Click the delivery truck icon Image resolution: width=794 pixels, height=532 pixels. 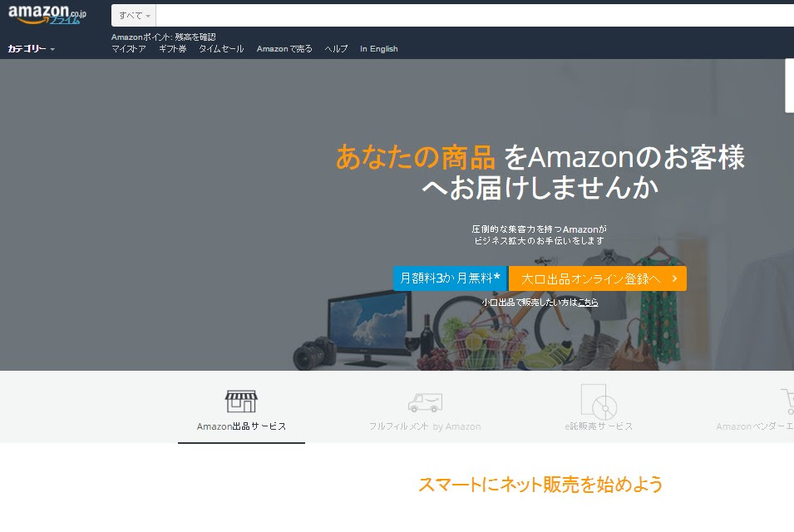(x=425, y=402)
